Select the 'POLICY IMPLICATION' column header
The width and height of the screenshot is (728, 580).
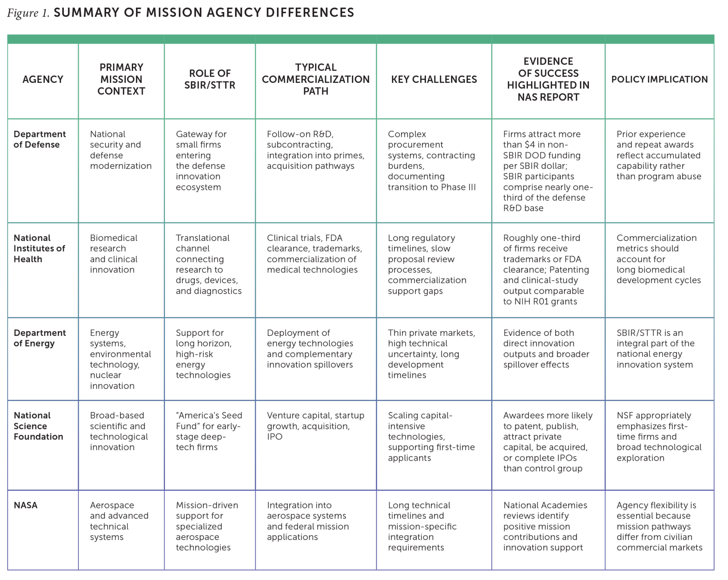click(660, 79)
